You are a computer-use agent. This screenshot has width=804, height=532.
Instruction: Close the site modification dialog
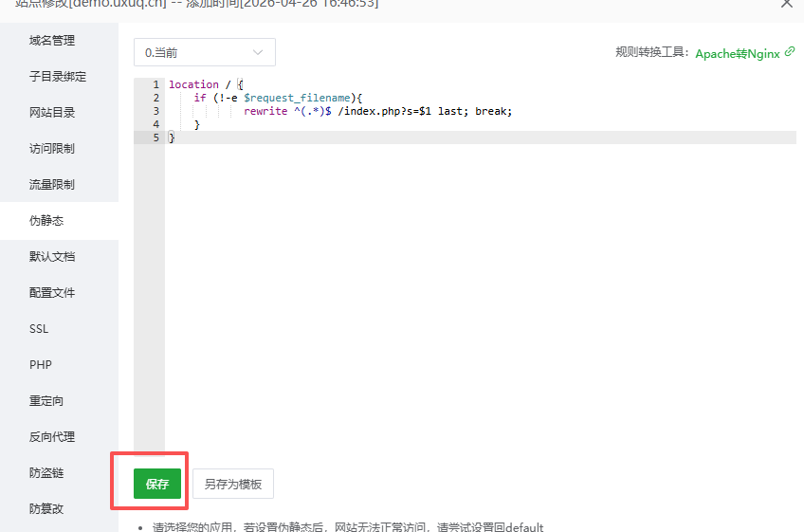point(786,4)
